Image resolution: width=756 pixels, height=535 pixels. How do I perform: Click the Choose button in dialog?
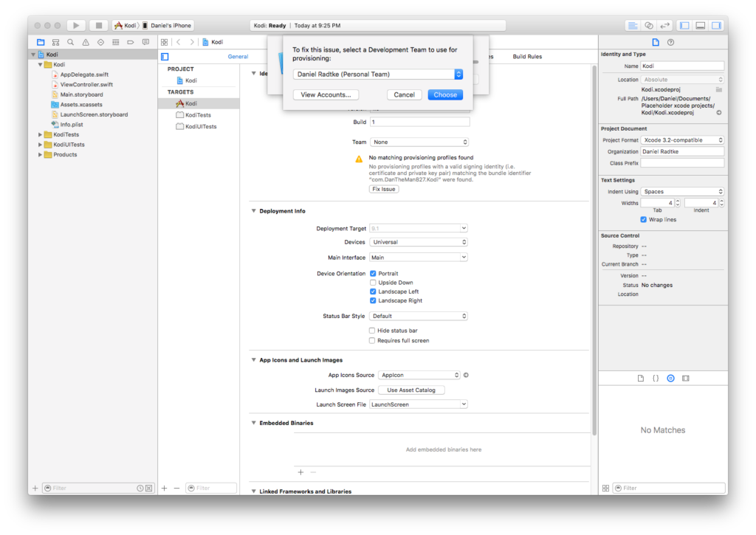445,94
